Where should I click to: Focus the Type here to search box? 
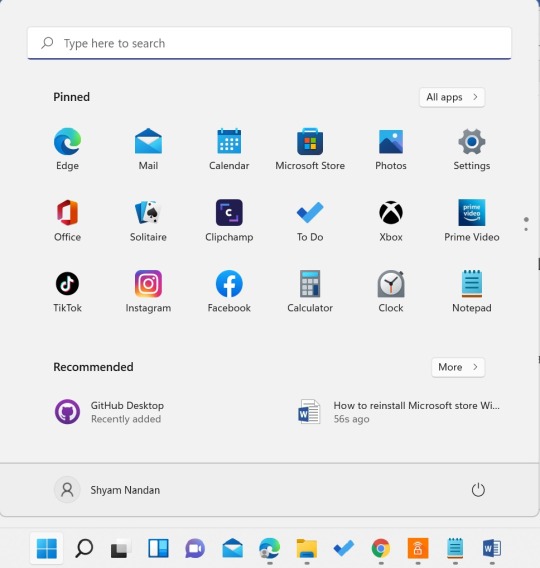point(269,43)
